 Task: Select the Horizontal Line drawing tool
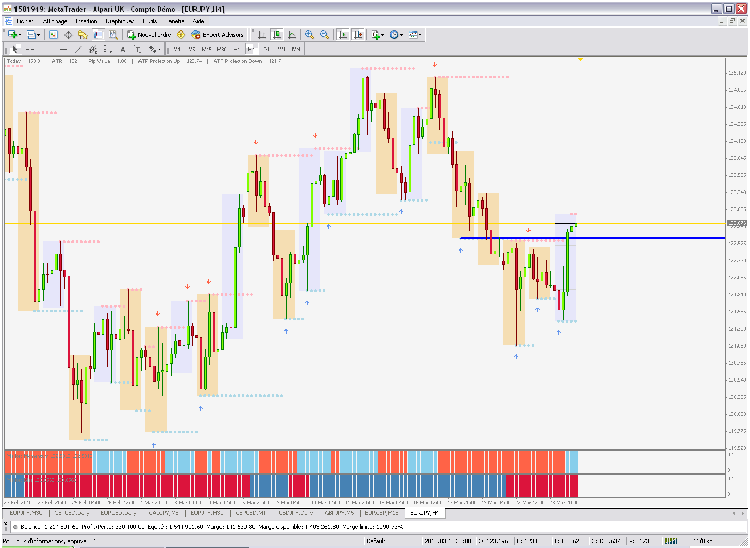click(63, 49)
